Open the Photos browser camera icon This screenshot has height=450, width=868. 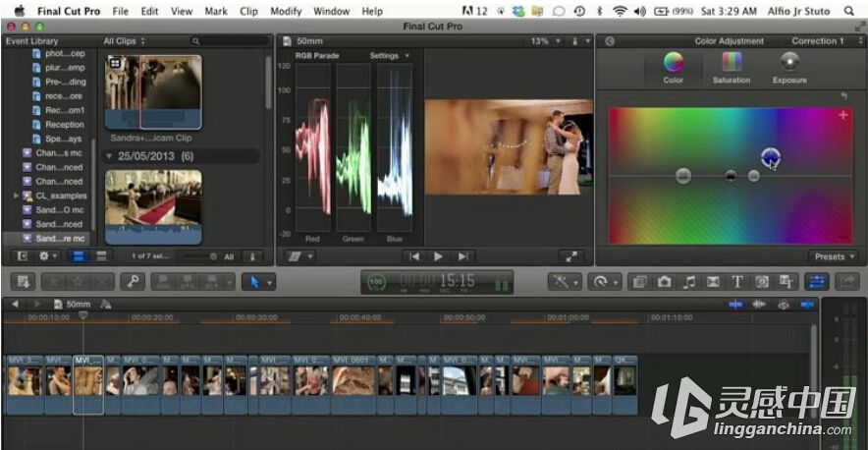(664, 282)
